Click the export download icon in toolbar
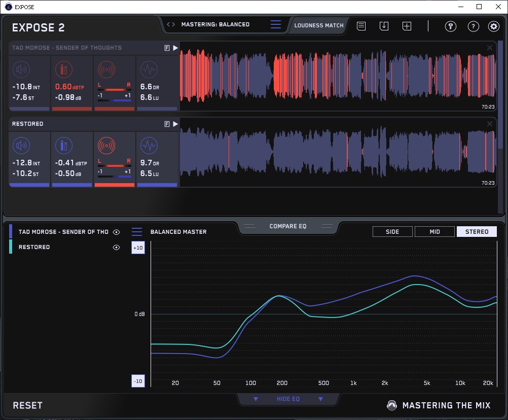The width and height of the screenshot is (508, 420). tap(384, 26)
